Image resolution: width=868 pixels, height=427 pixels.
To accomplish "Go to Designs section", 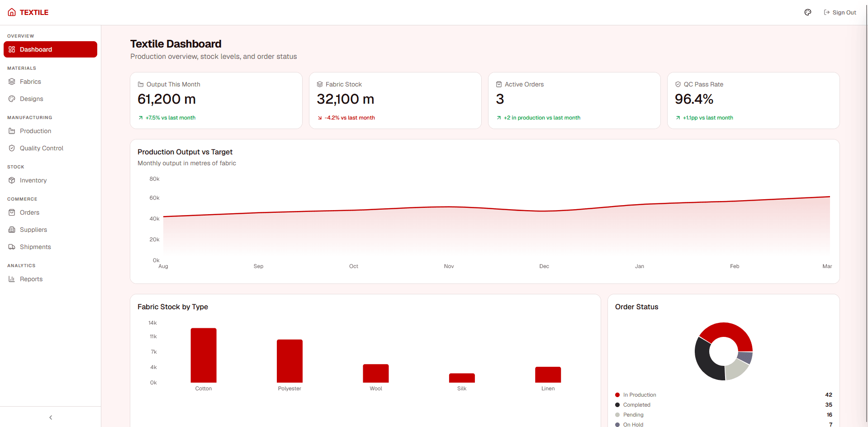I will [50, 99].
